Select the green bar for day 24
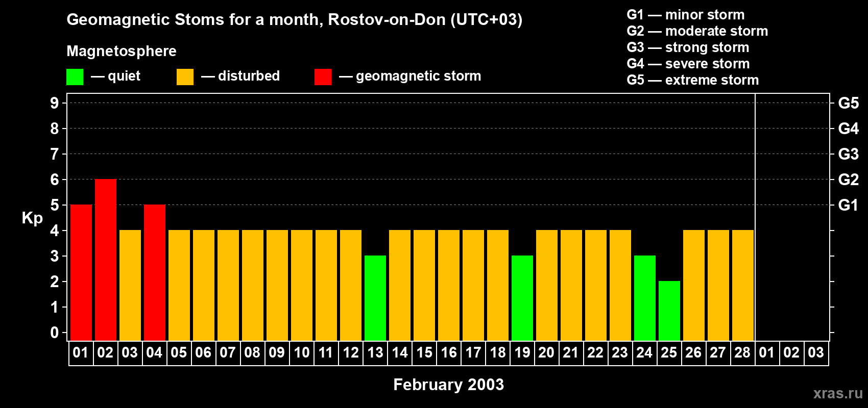Image resolution: width=868 pixels, height=408 pixels. (645, 298)
